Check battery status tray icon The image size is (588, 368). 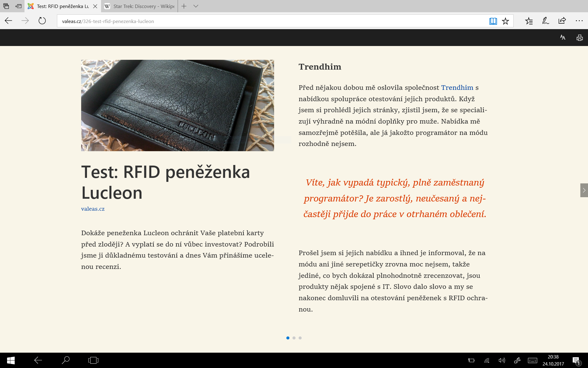pos(471,361)
